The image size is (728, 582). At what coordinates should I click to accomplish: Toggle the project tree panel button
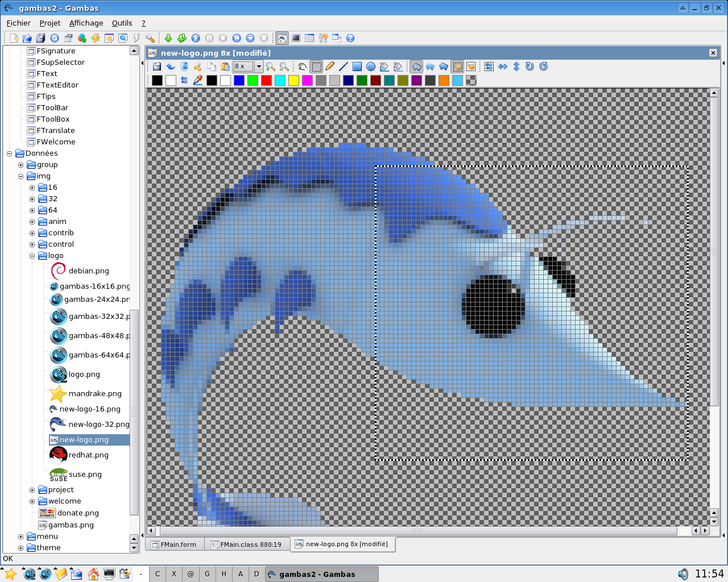pyautogui.click(x=282, y=38)
